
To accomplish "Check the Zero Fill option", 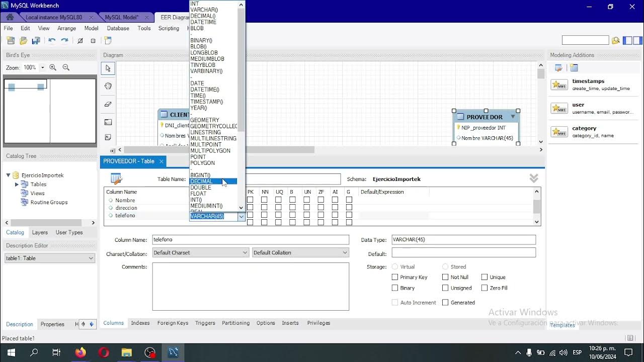I will (x=485, y=288).
